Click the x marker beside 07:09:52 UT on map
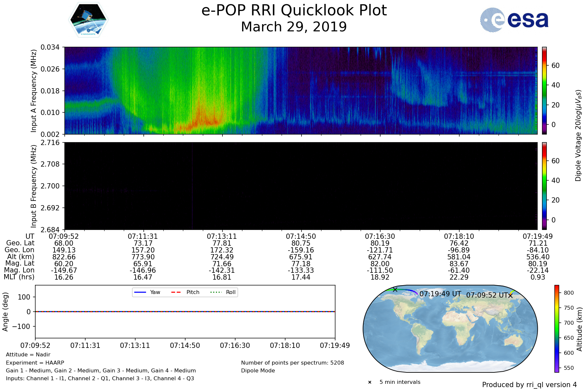Viewport: 588px width, 392px height. pos(510,296)
